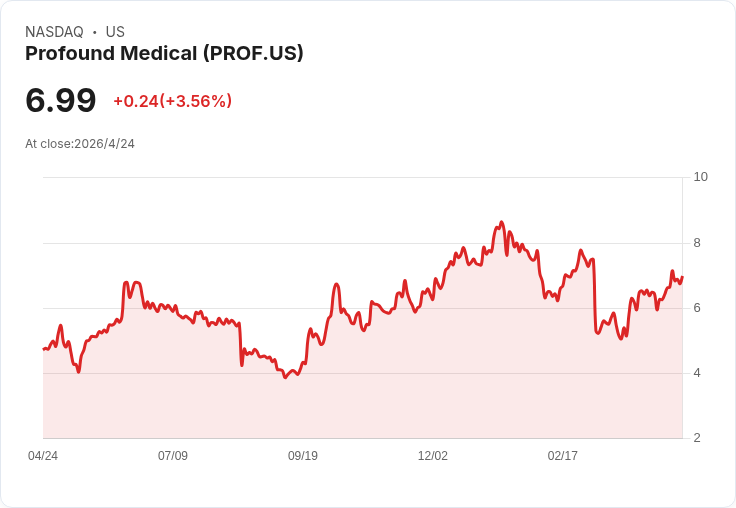
Task: Click the rightmost end of the price line
Action: point(682,277)
